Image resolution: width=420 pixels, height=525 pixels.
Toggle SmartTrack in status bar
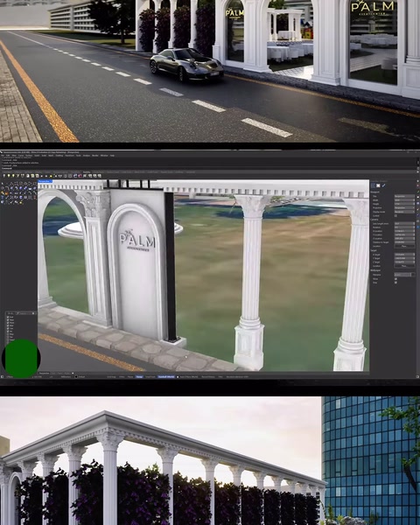coord(150,377)
